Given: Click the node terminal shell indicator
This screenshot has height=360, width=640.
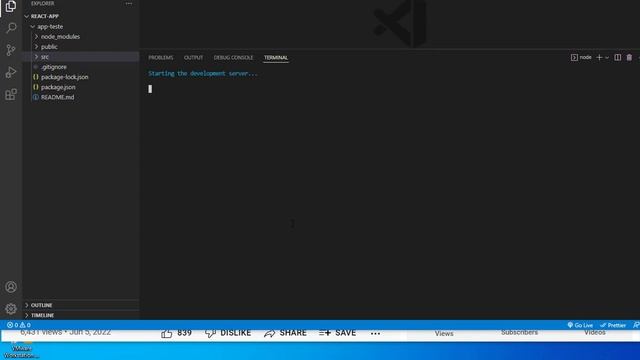Looking at the screenshot, I should pos(581,58).
